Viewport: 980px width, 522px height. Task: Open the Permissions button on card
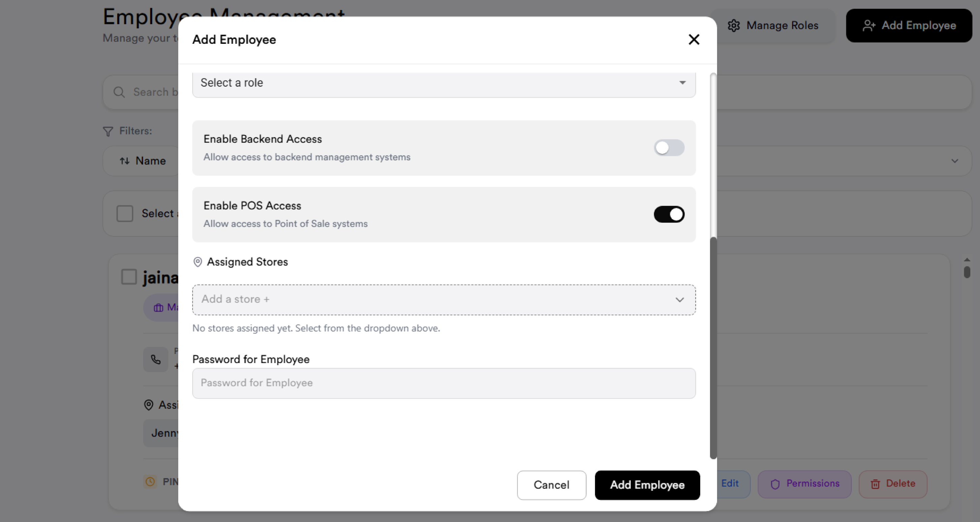[804, 484]
